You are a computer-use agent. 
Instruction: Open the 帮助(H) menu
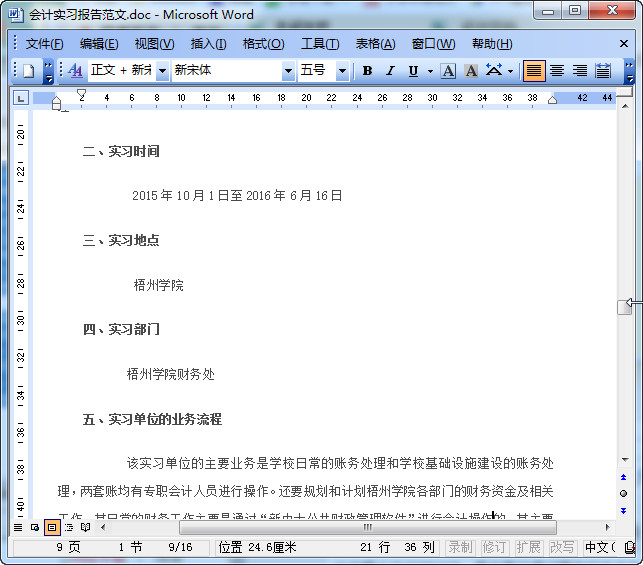492,44
